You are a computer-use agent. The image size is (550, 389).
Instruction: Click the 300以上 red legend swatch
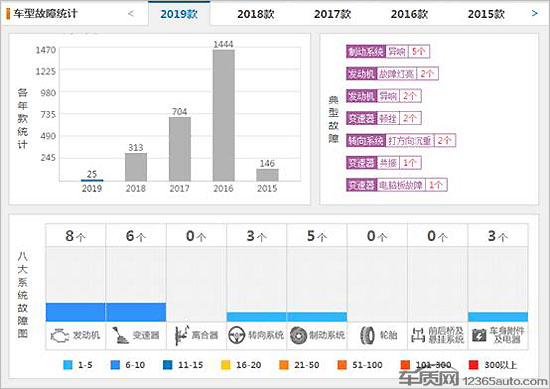tap(474, 365)
